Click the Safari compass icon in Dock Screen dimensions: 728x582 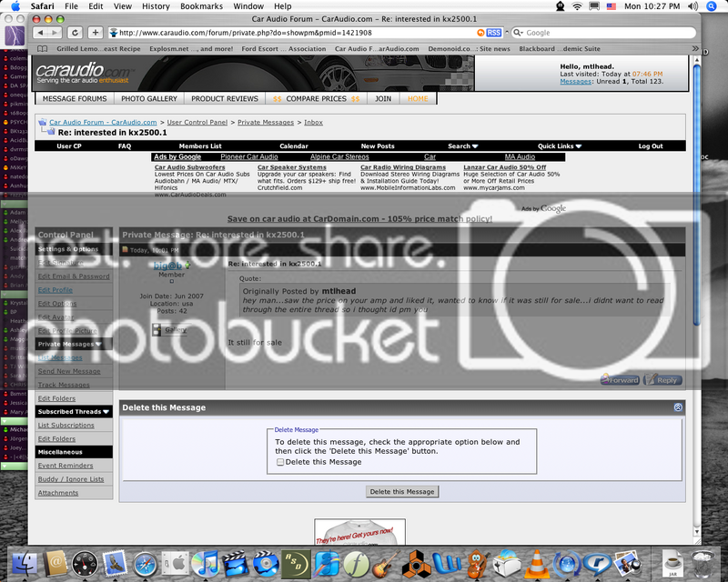146,564
